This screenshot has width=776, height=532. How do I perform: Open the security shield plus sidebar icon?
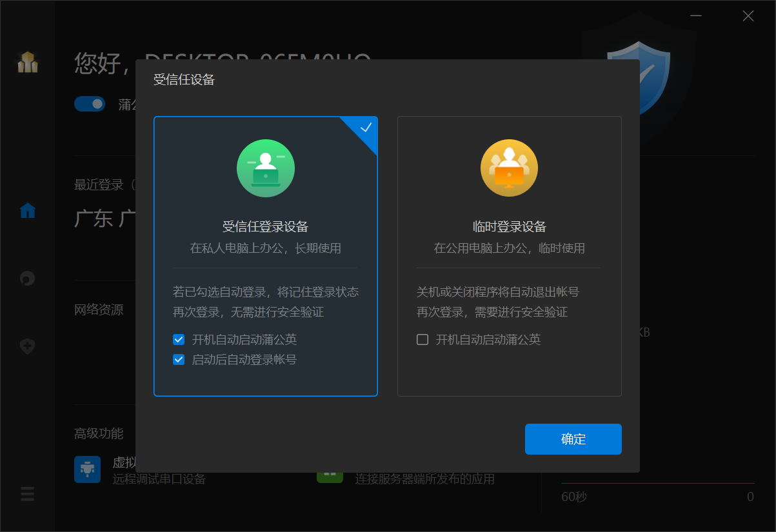(x=28, y=346)
